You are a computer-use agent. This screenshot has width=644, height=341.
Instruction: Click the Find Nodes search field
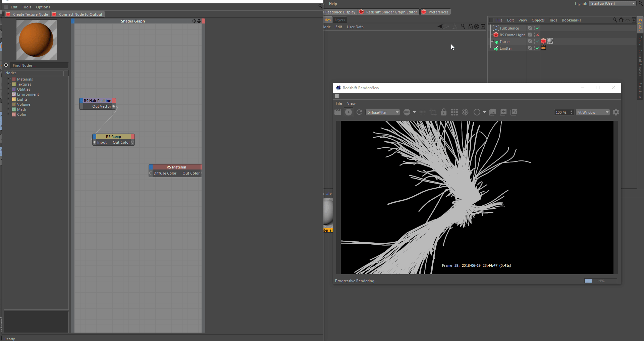coord(39,65)
